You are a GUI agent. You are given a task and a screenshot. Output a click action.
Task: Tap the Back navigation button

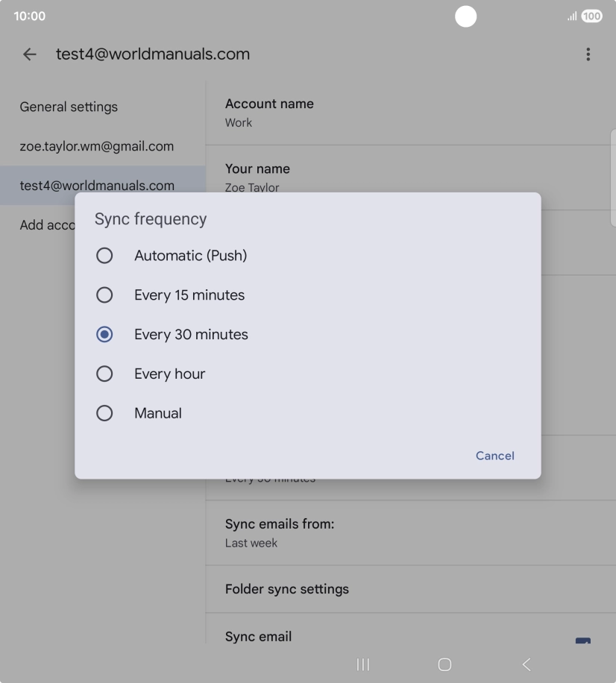coord(526,664)
